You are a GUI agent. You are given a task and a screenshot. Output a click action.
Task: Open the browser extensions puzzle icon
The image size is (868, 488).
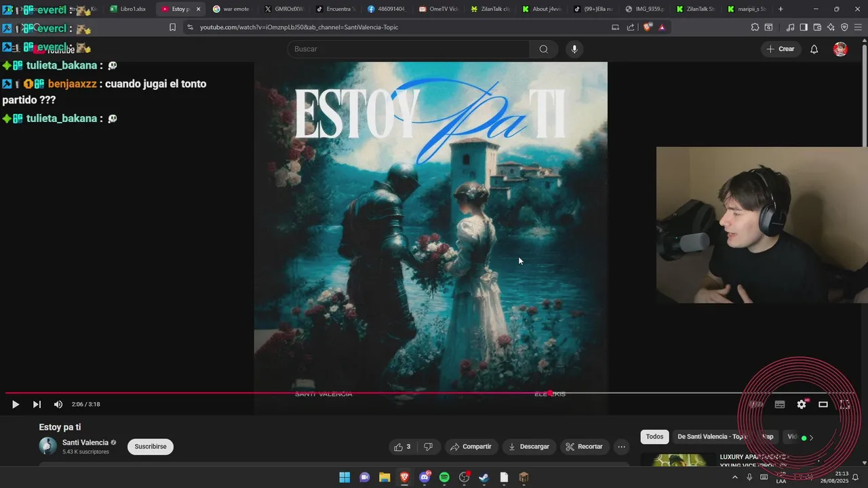pyautogui.click(x=755, y=27)
